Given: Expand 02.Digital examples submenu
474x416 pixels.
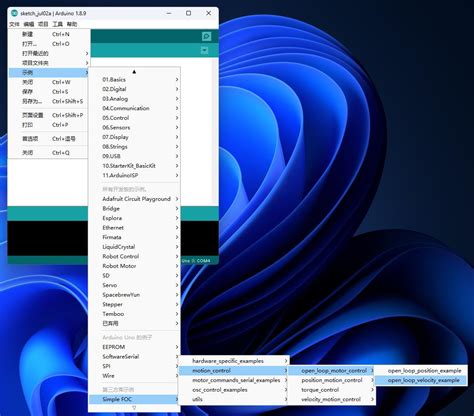Looking at the screenshot, I should (134, 89).
